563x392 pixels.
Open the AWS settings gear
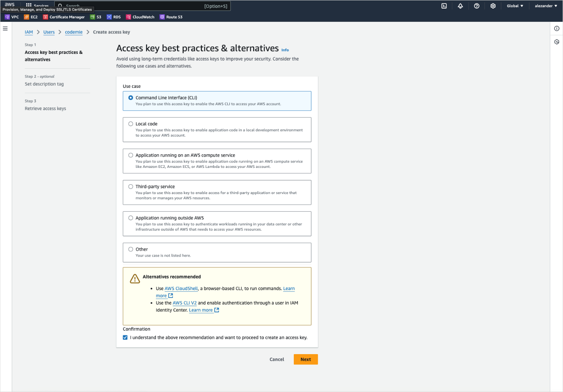point(493,6)
